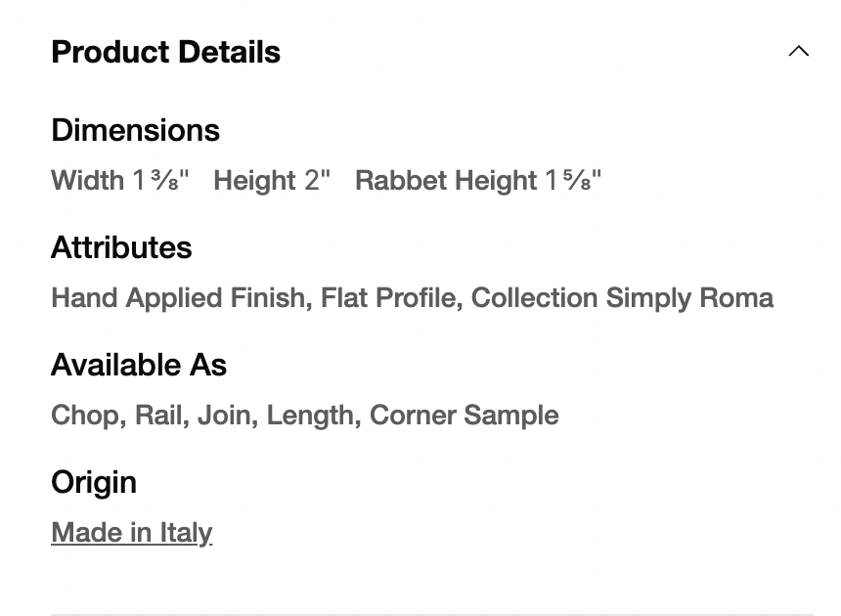Click the Chop availability option
Screen dimensions: 841x616
pos(85,416)
